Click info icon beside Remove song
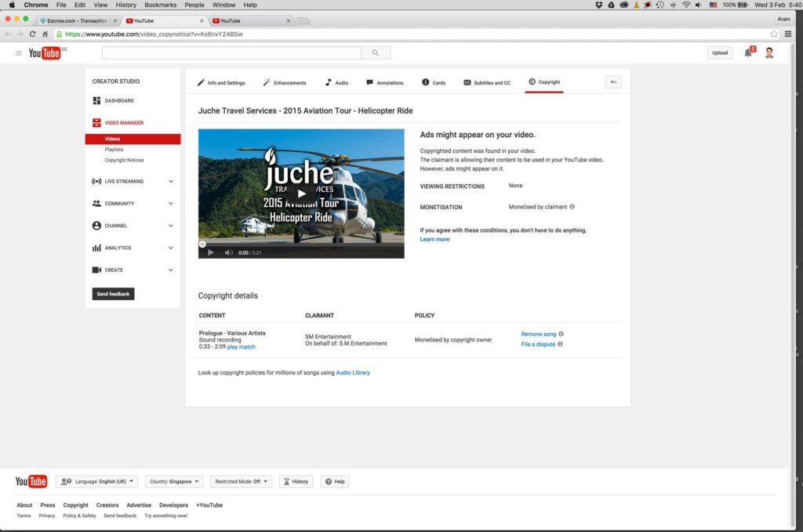The height and width of the screenshot is (532, 803). (561, 334)
